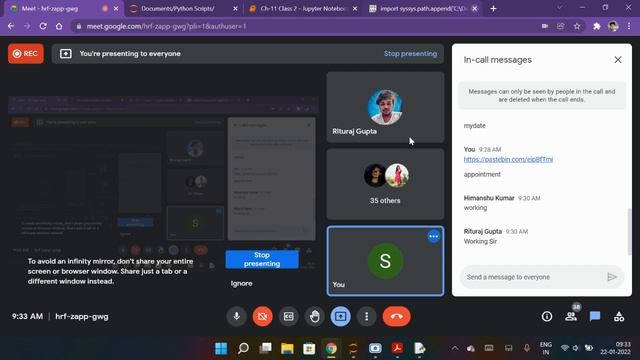Open Task View on taskbar
Screen dimensions: 640x360
[265, 348]
